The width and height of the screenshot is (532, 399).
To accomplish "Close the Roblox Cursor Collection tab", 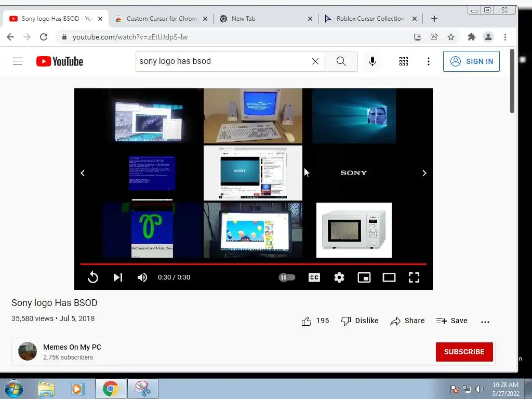I will pyautogui.click(x=414, y=19).
